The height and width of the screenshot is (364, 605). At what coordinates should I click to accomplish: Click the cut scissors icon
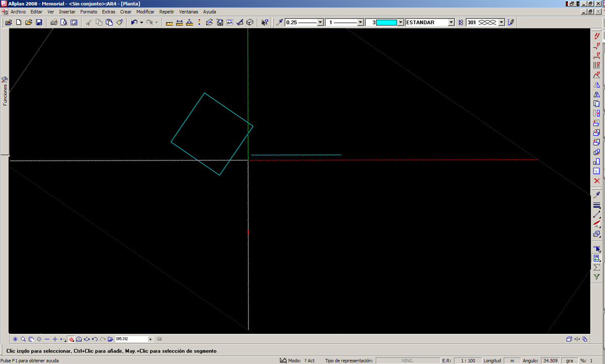[x=89, y=22]
